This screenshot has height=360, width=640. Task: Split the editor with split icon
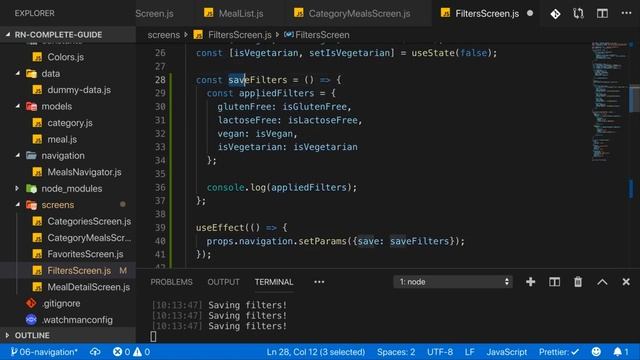[x=602, y=13]
